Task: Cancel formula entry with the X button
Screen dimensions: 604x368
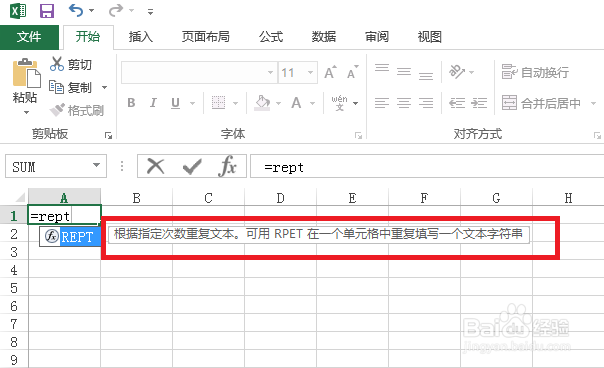Action: [x=156, y=166]
